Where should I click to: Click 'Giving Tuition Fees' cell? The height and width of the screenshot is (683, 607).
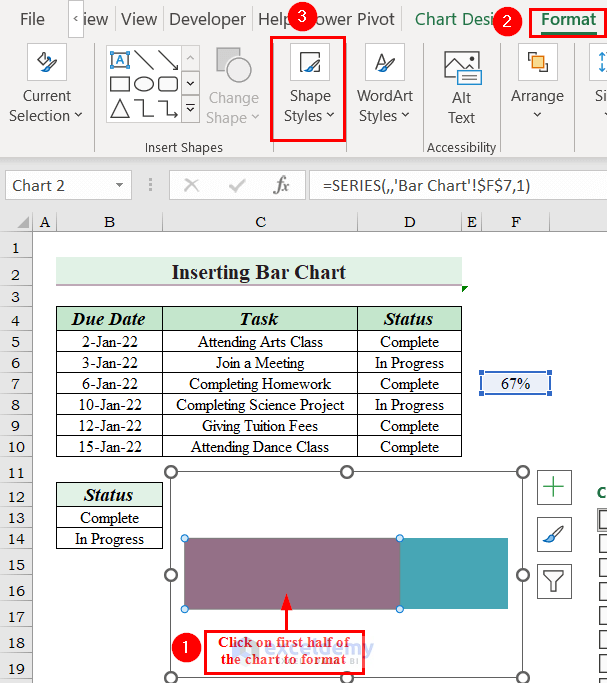[x=260, y=426]
